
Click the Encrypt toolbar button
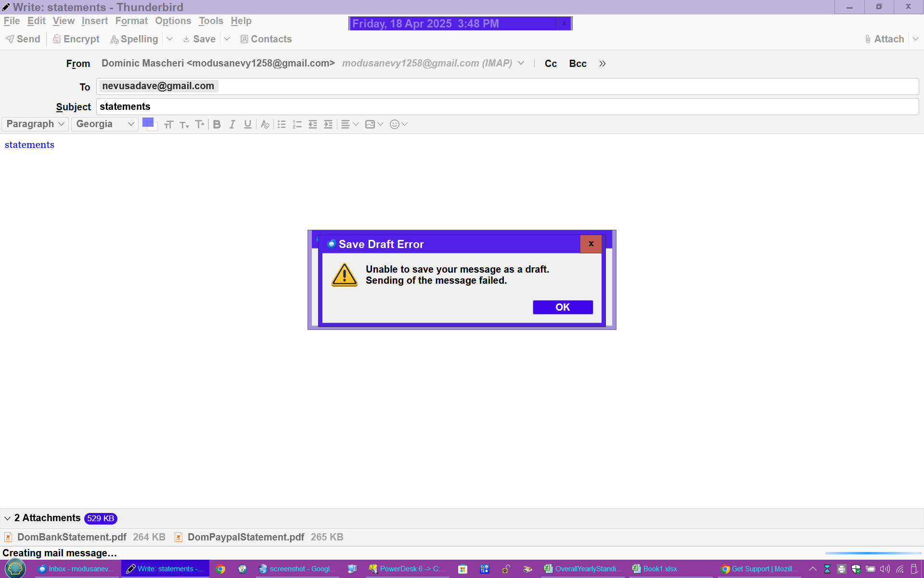pos(76,39)
